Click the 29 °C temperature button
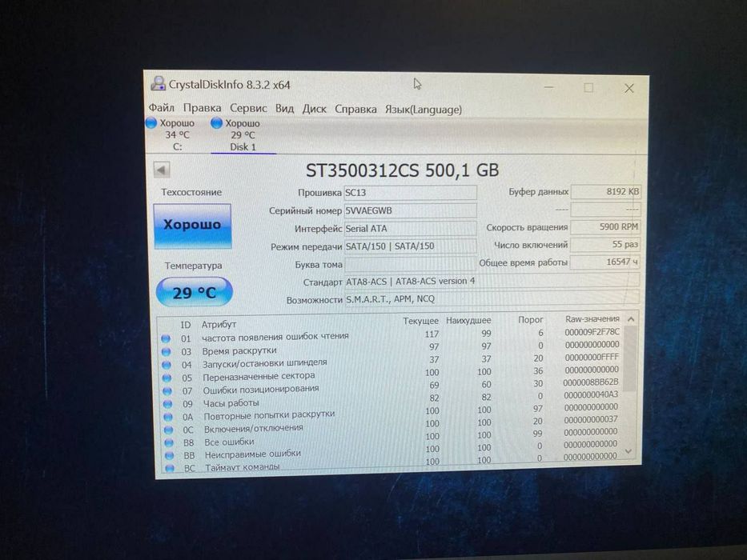The width and height of the screenshot is (747, 560). coord(194,292)
